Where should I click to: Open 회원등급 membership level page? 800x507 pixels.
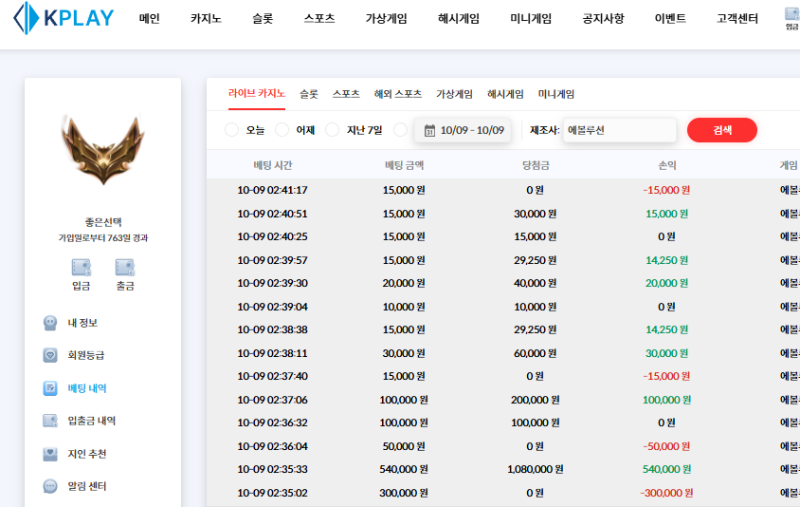[x=85, y=355]
